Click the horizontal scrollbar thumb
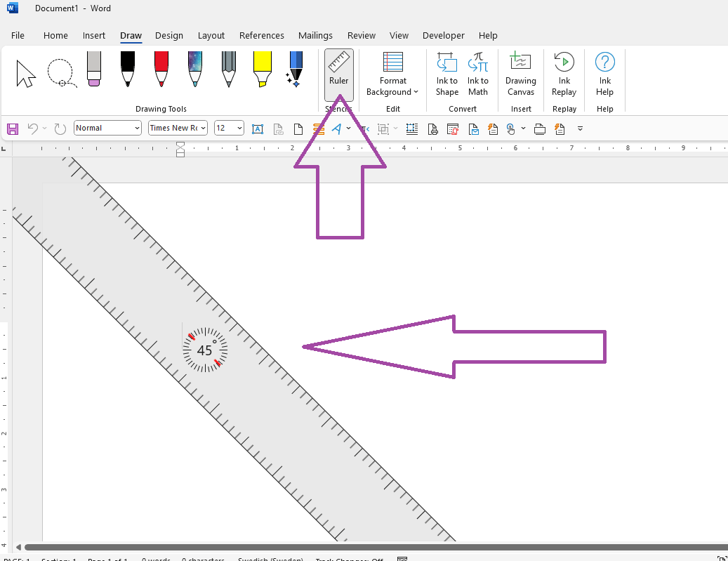The image size is (728, 561). (x=376, y=547)
